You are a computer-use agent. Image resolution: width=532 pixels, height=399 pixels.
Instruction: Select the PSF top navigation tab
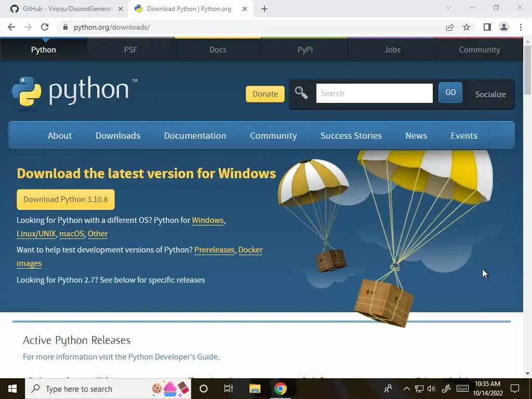pyautogui.click(x=130, y=49)
